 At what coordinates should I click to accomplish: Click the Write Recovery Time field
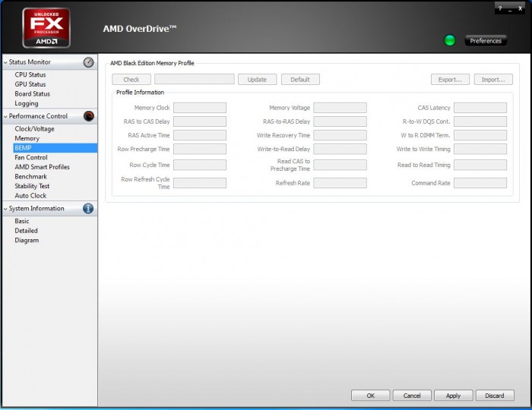tap(340, 135)
